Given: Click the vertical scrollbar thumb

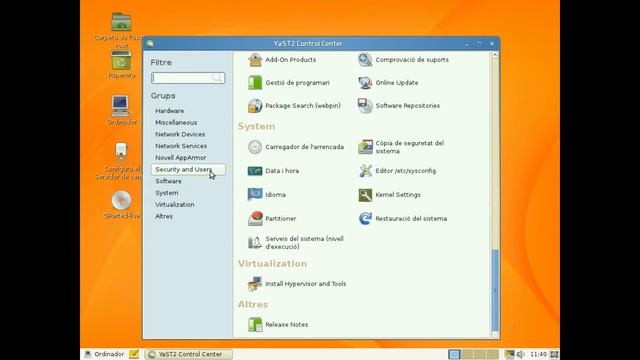Looking at the screenshot, I should 495,290.
